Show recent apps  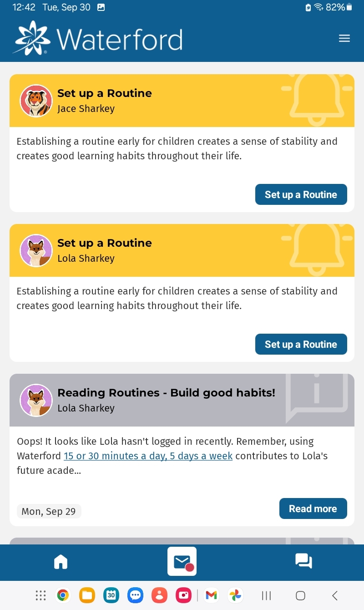pos(267,595)
